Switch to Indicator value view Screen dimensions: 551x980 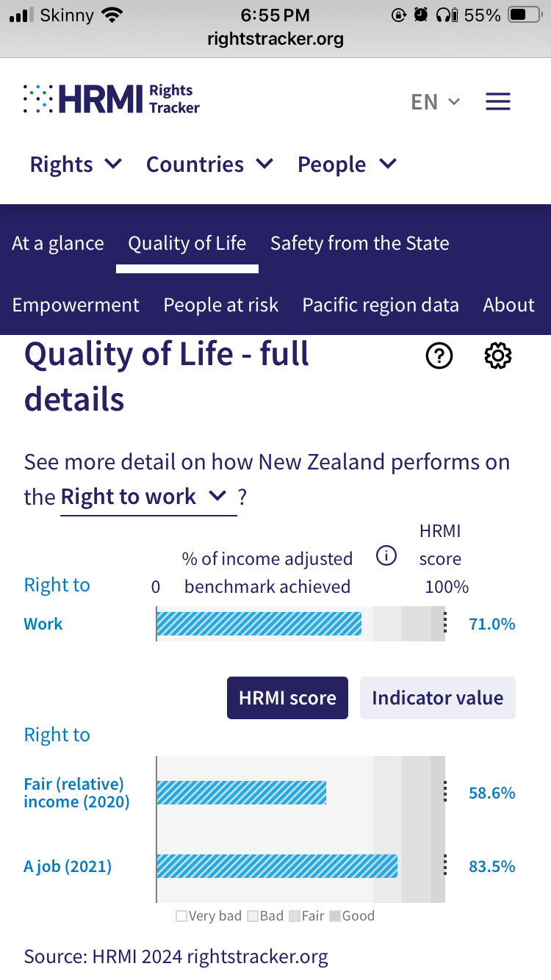point(437,698)
